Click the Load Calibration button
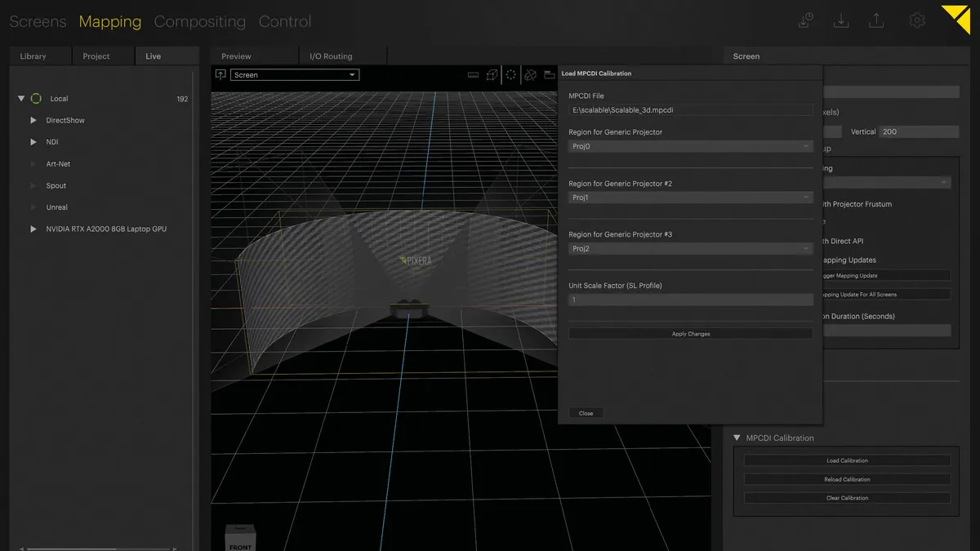Image resolution: width=980 pixels, height=551 pixels. tap(847, 460)
